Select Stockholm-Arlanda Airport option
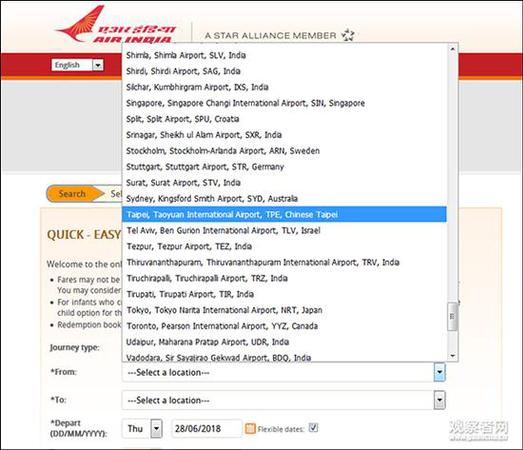Image resolution: width=523 pixels, height=450 pixels. pyautogui.click(x=285, y=151)
